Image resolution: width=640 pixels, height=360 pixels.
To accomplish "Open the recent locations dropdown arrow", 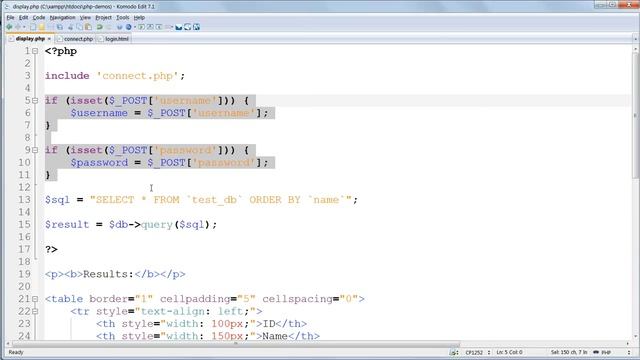I will 24,27.
